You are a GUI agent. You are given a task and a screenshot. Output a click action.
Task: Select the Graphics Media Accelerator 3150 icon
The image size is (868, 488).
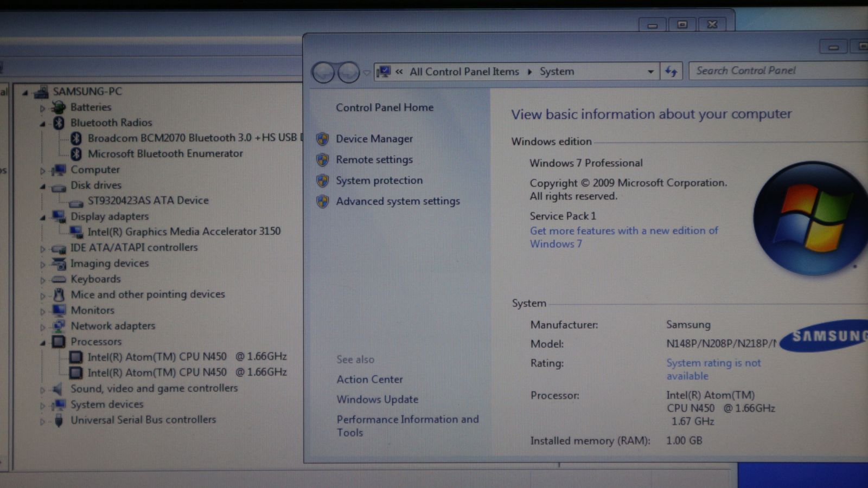76,232
